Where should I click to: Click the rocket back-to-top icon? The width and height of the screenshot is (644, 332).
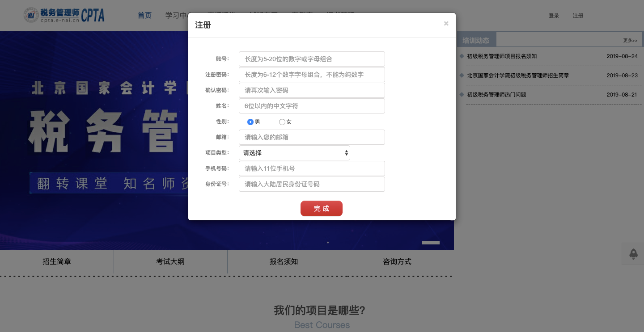(633, 254)
